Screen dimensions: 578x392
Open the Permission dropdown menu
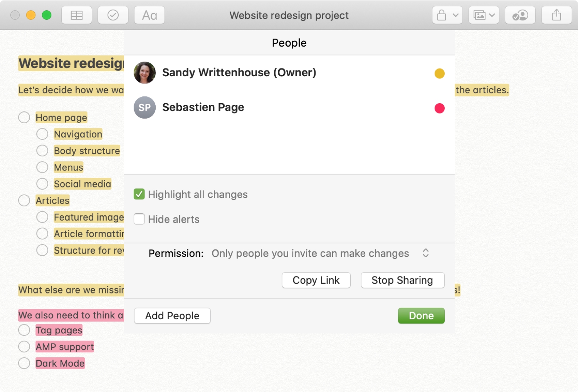(x=320, y=253)
